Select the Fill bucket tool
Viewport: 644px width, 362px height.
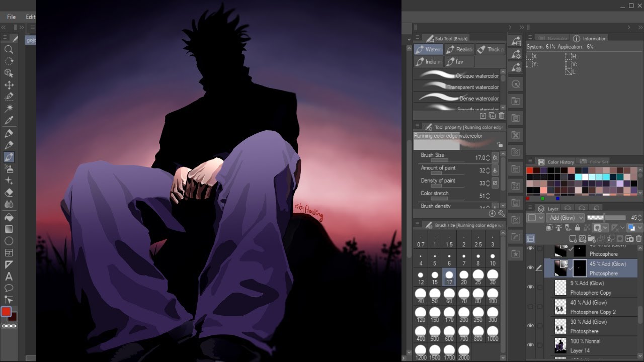[x=9, y=218]
